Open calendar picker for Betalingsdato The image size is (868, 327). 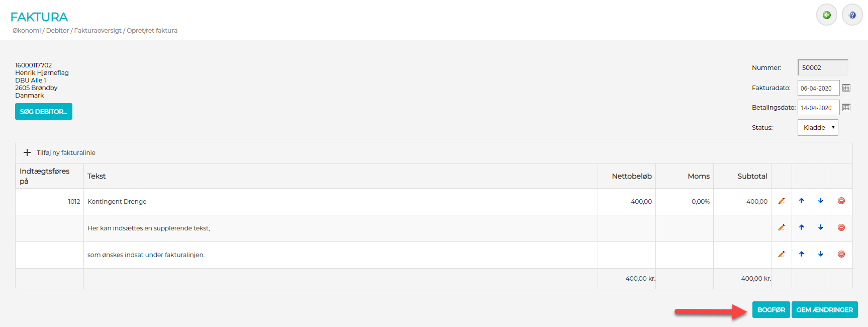846,108
